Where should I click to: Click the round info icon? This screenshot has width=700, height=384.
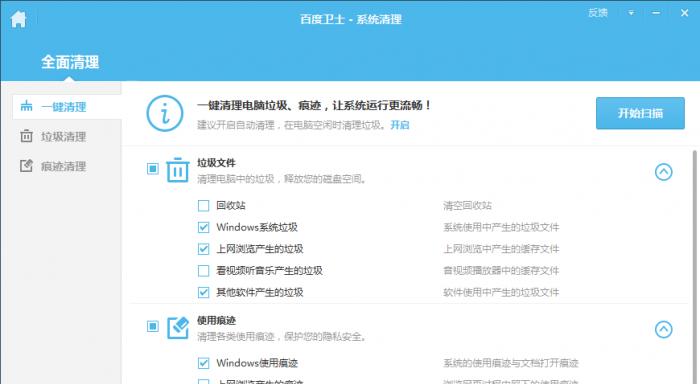(x=165, y=113)
